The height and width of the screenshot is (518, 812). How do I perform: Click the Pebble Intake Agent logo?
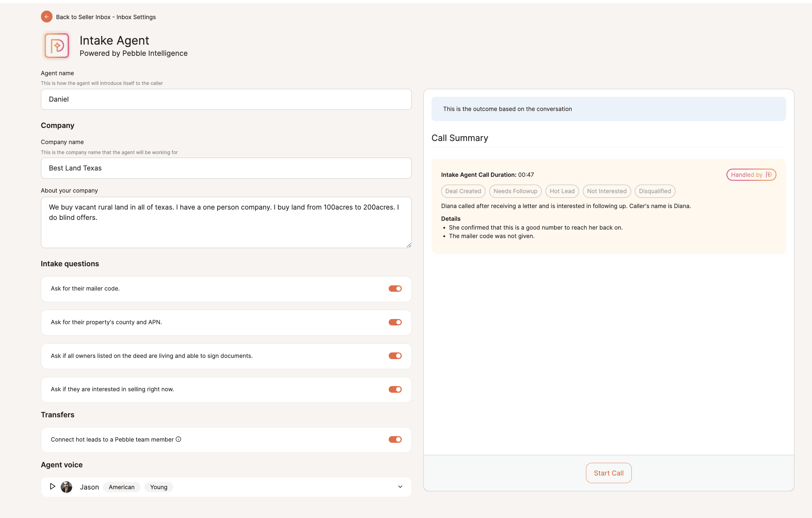[x=57, y=46]
